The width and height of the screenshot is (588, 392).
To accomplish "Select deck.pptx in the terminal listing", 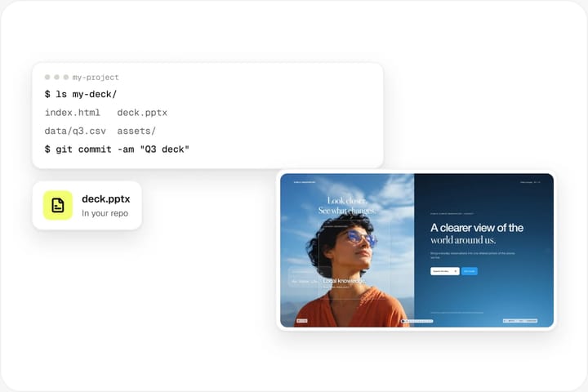I will tap(142, 113).
